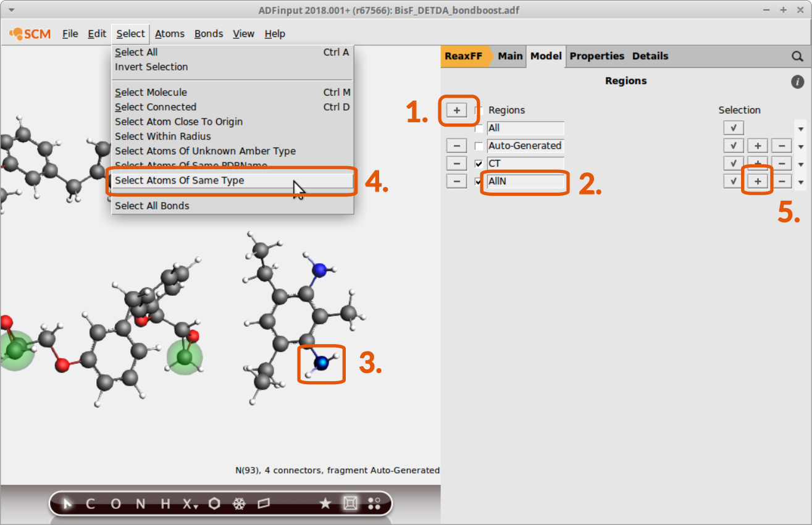Uncheck the CT region checkbox

click(x=479, y=164)
